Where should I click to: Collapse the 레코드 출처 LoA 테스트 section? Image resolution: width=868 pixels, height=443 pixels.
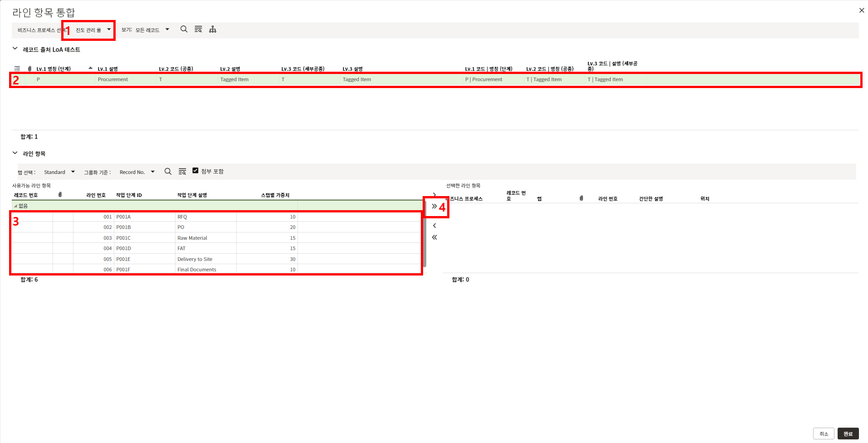tap(15, 49)
